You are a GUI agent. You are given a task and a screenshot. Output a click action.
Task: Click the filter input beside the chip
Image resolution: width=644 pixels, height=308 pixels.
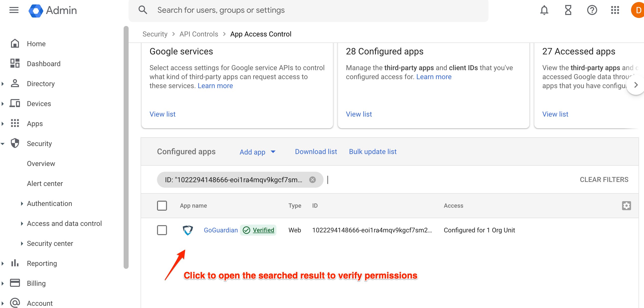coord(450,180)
